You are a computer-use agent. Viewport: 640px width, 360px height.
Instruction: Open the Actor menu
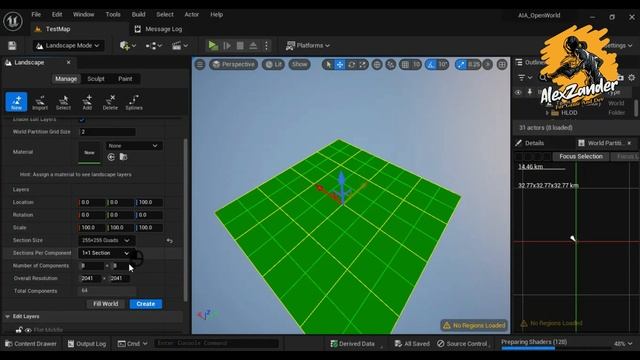(x=191, y=14)
